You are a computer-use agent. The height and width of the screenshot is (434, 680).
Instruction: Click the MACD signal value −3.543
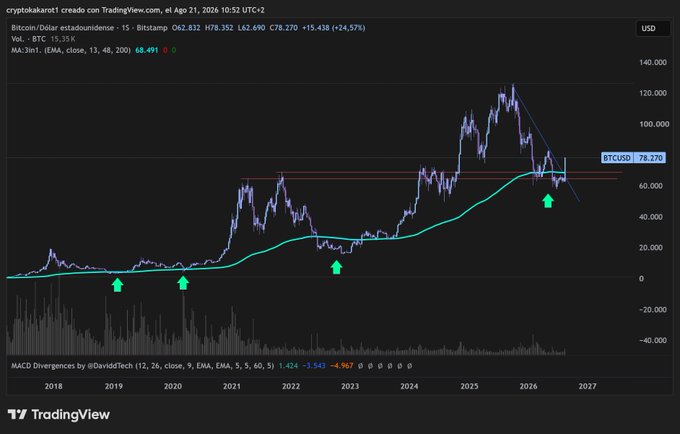[313, 366]
